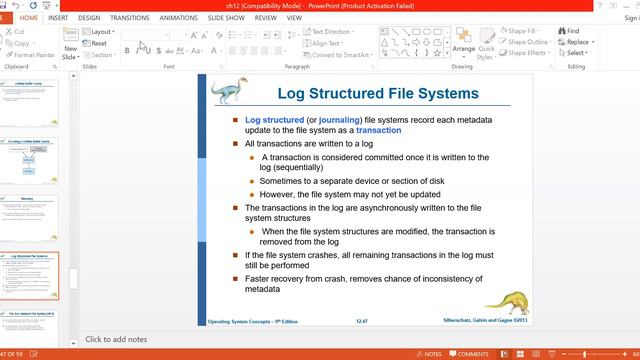Toggle Align Left paragraph alignment
The image size is (640, 360).
tap(232, 51)
